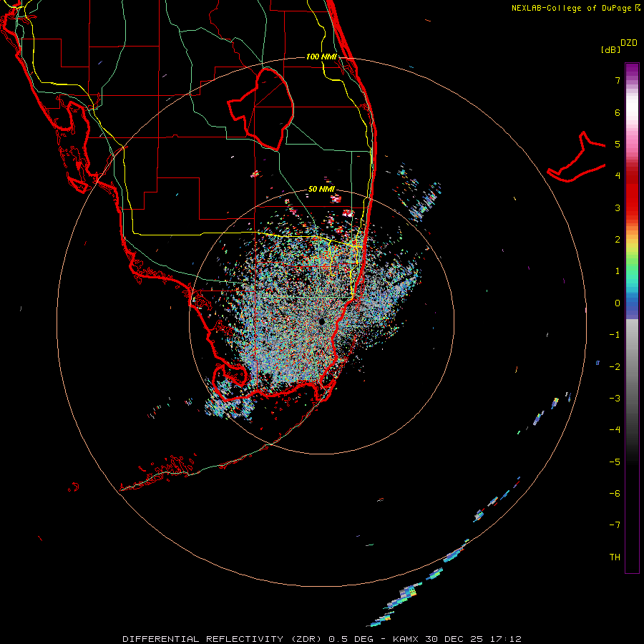The image size is (644, 644).
Task: Click the -1 value on the scale
Action: [x=615, y=335]
